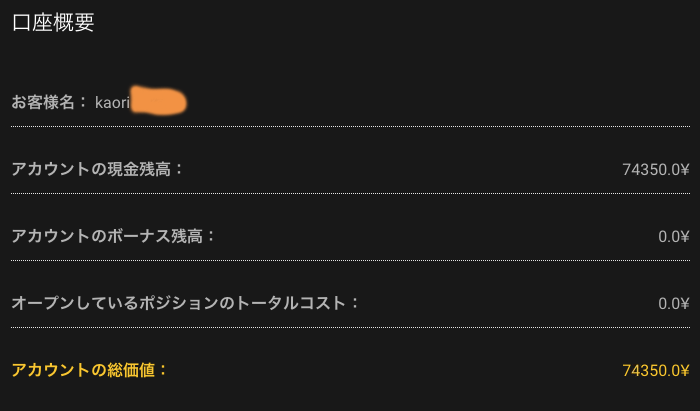This screenshot has height=411, width=700.
Task: Click the dotted line under the positions cost
Action: (x=350, y=327)
